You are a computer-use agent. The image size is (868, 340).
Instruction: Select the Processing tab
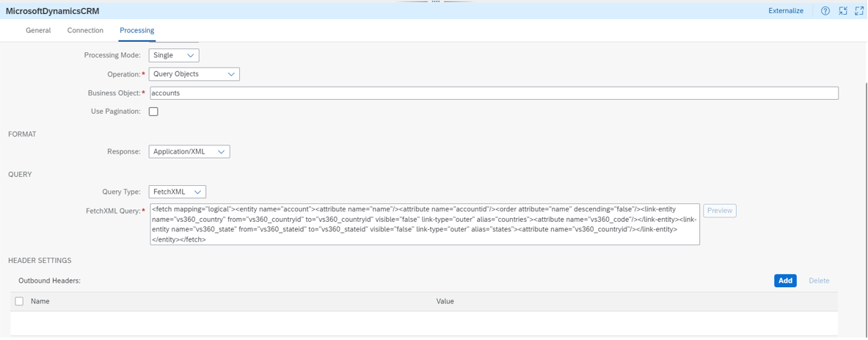click(136, 30)
